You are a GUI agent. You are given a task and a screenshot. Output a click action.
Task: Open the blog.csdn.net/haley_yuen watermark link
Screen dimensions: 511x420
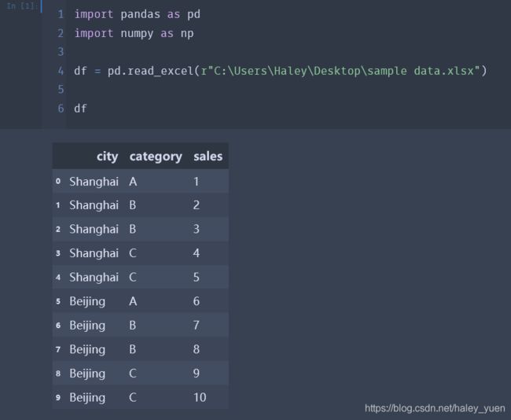[435, 408]
